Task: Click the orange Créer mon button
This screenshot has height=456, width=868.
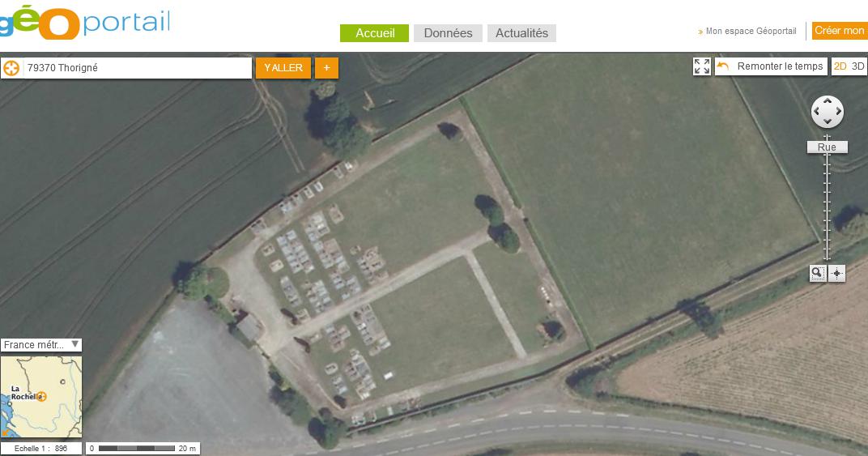Action: pyautogui.click(x=840, y=31)
